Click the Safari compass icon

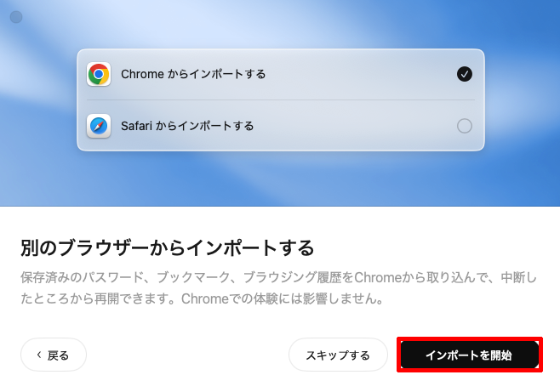click(99, 126)
